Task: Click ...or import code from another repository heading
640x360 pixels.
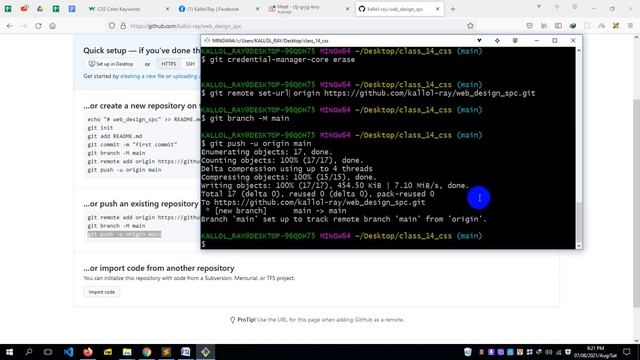Action: tap(159, 268)
